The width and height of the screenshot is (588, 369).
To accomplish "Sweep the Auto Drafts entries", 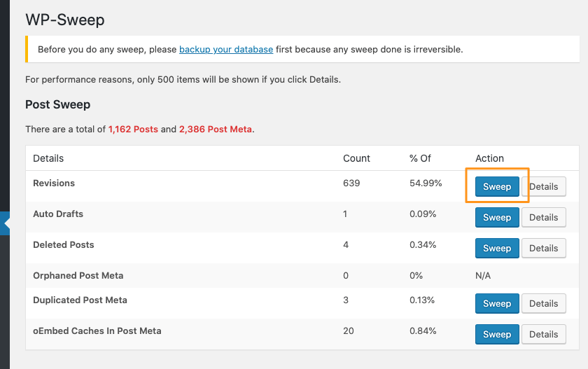I will [497, 218].
